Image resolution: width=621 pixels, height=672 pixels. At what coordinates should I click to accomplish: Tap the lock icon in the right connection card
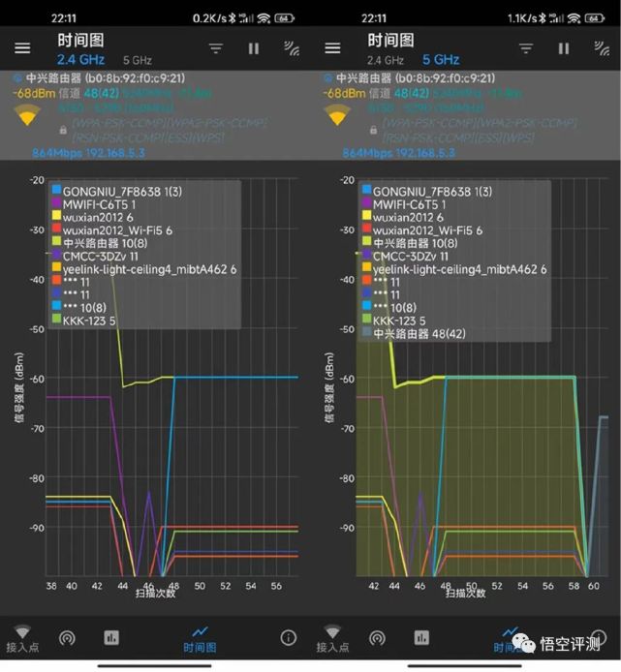tap(373, 130)
